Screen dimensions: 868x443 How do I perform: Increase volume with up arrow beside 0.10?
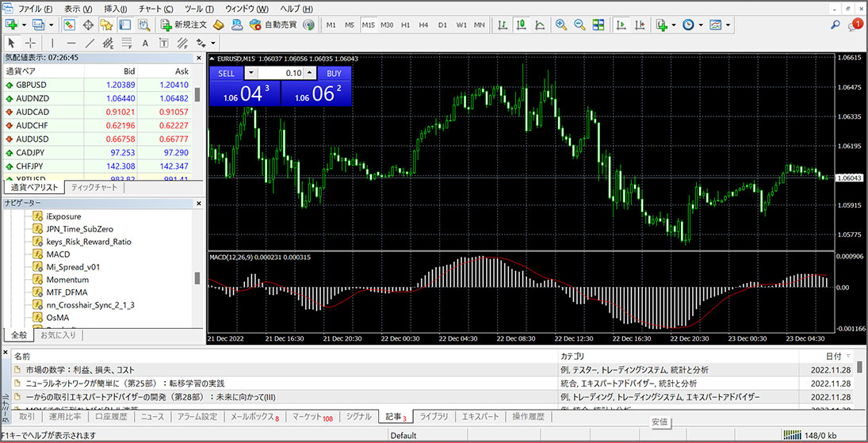pos(310,73)
